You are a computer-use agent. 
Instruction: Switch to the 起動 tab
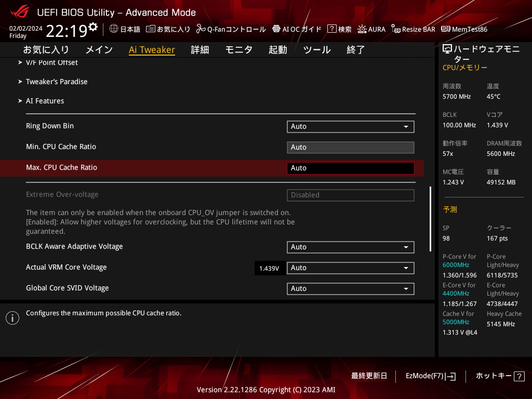click(x=278, y=50)
